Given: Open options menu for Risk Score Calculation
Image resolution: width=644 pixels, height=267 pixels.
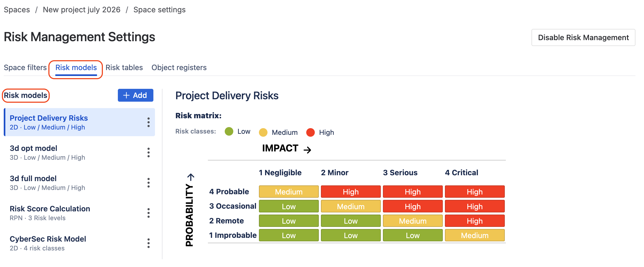Looking at the screenshot, I should click(x=149, y=213).
